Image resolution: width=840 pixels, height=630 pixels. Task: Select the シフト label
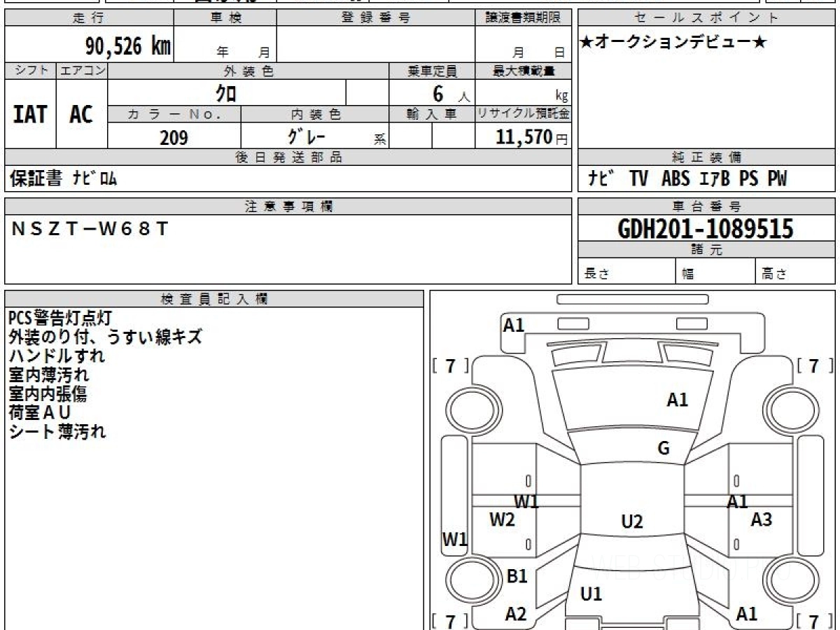(x=30, y=71)
